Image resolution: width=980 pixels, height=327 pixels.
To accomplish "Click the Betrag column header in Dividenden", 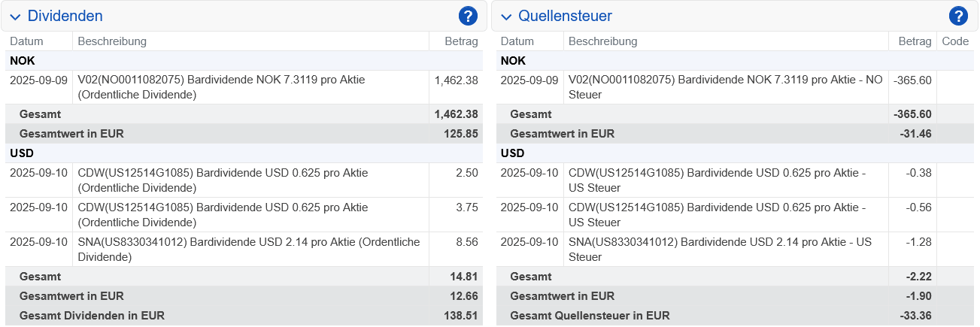I will (461, 41).
